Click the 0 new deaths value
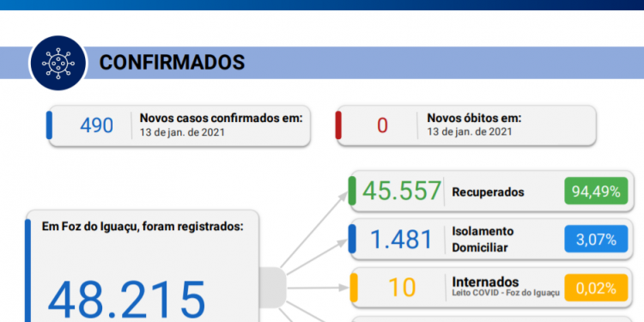This screenshot has width=644, height=322. (x=382, y=125)
